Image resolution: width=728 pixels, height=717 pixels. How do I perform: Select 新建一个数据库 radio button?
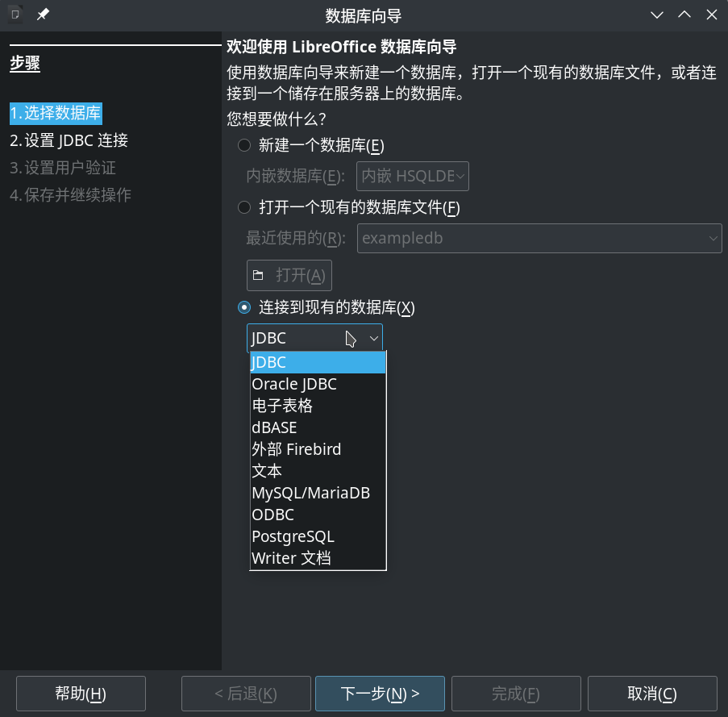click(x=244, y=145)
